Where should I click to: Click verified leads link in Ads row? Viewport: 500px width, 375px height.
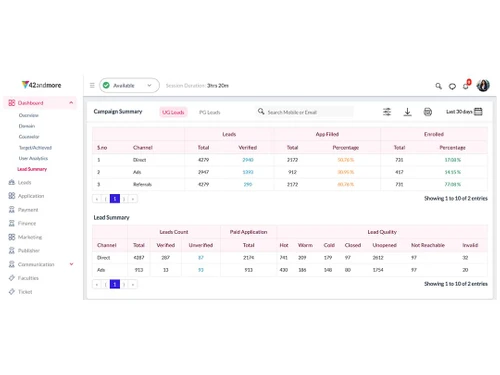(248, 172)
